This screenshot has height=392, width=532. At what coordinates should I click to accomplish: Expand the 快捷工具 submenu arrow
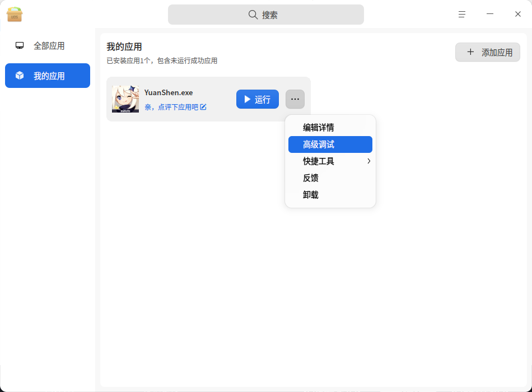[x=368, y=161]
